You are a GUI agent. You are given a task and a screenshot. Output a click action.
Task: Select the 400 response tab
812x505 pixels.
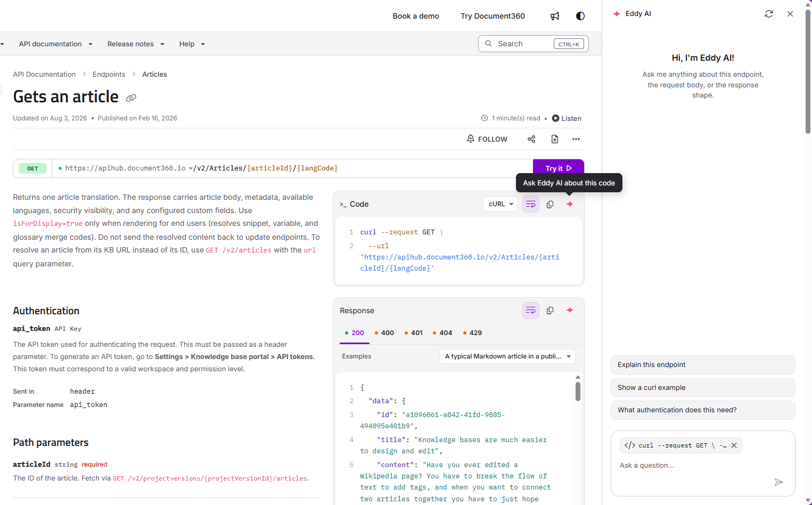[x=384, y=333]
